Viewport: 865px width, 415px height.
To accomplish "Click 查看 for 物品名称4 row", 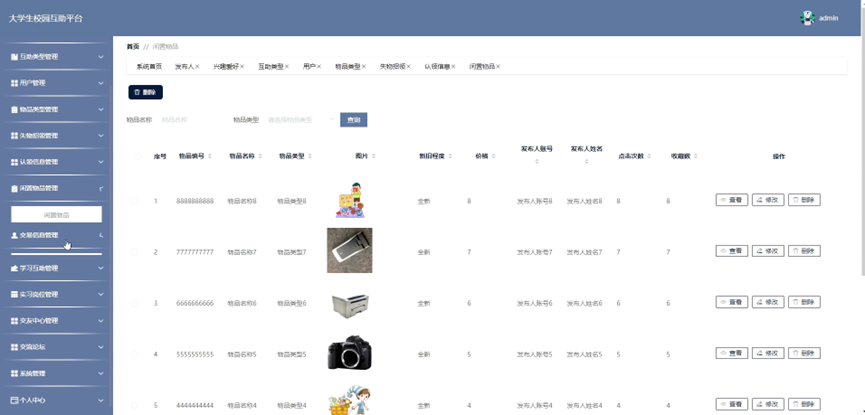I will [731, 404].
